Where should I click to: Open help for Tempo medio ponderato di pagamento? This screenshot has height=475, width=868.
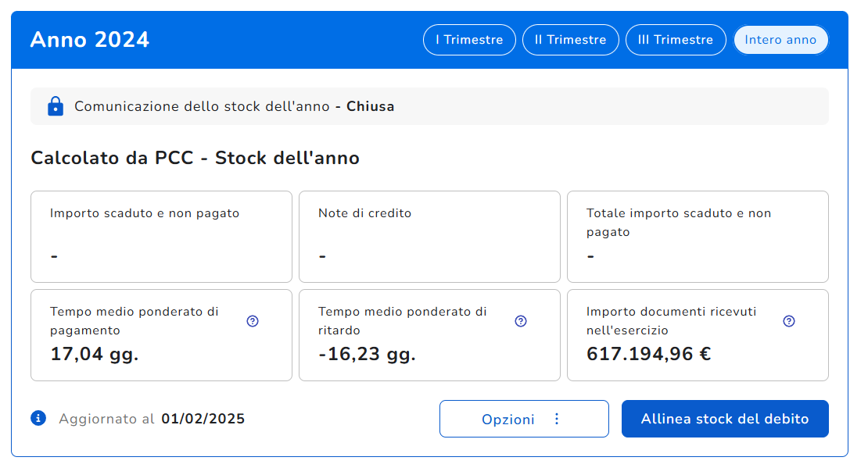click(253, 321)
